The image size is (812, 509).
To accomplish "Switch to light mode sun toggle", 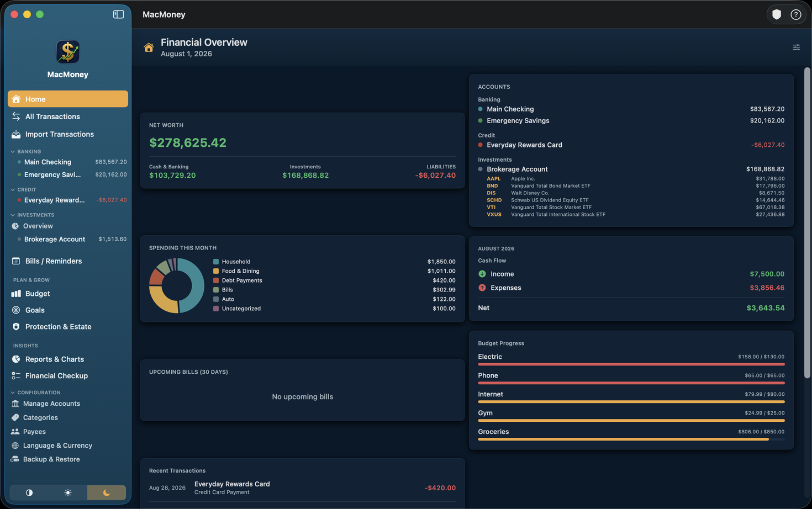I will pos(68,492).
